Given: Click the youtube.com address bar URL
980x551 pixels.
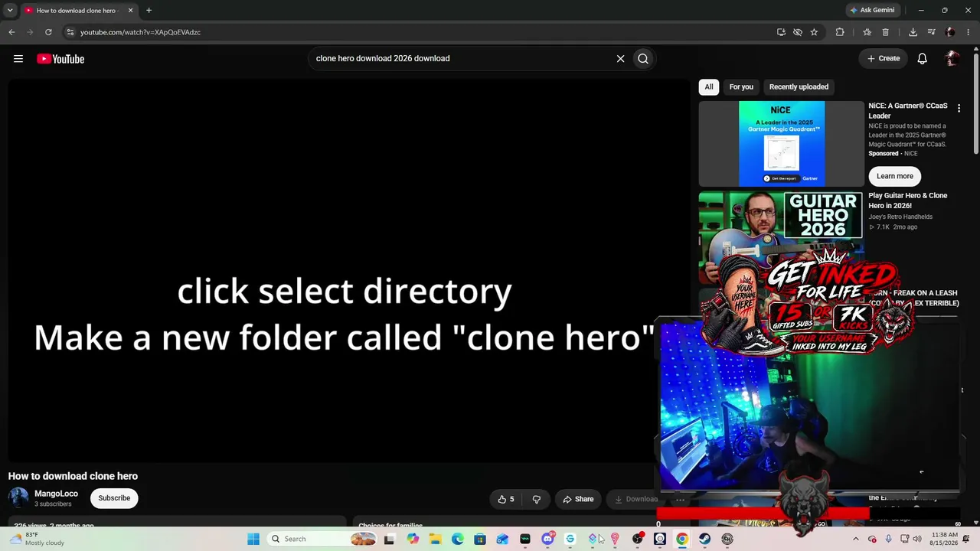Looking at the screenshot, I should (x=140, y=32).
